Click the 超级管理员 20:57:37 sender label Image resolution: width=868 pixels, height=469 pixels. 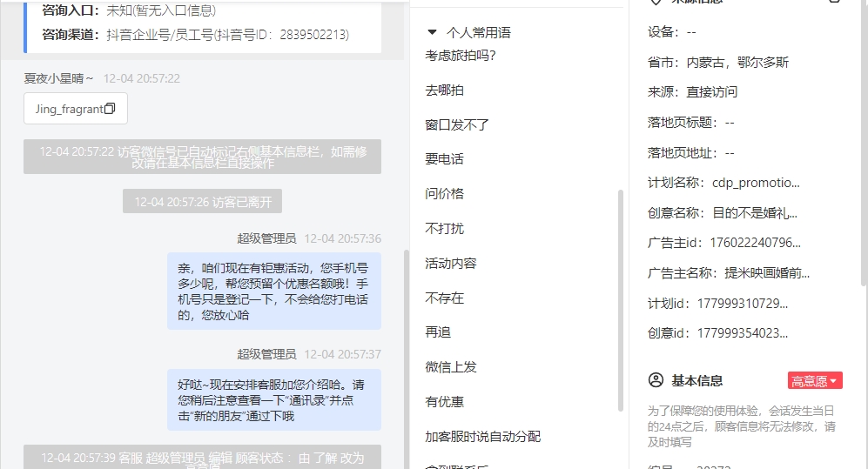266,354
